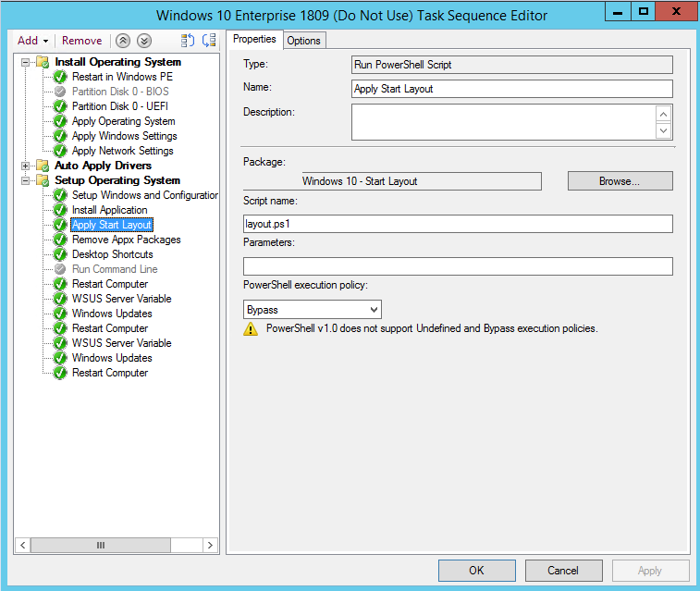Select the Install Operating System folder icon
Screen dimensions: 700x591
(43, 62)
